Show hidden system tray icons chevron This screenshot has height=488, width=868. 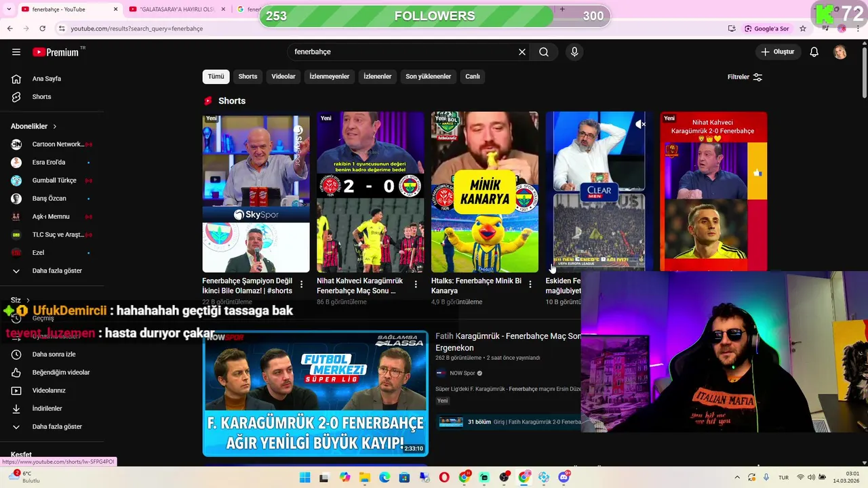(x=737, y=477)
